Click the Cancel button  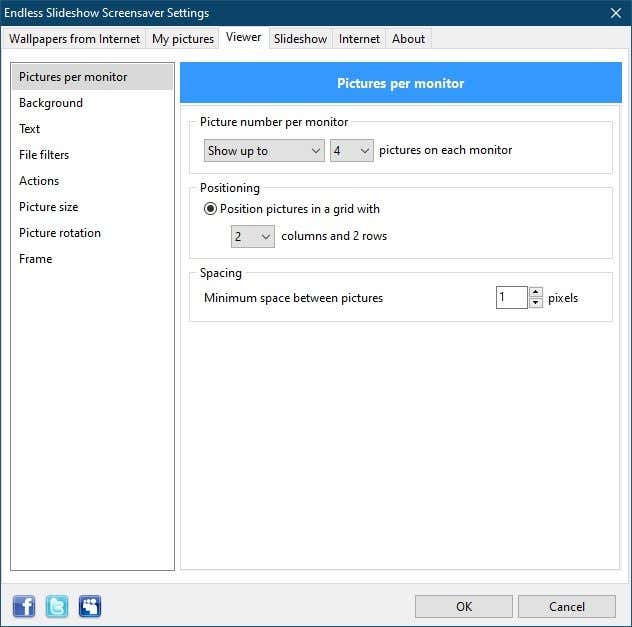(x=567, y=606)
